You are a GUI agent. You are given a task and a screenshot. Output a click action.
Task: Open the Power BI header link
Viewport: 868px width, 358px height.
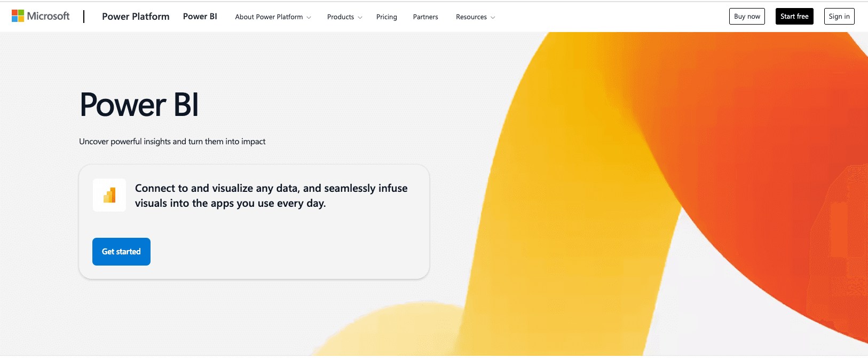200,17
